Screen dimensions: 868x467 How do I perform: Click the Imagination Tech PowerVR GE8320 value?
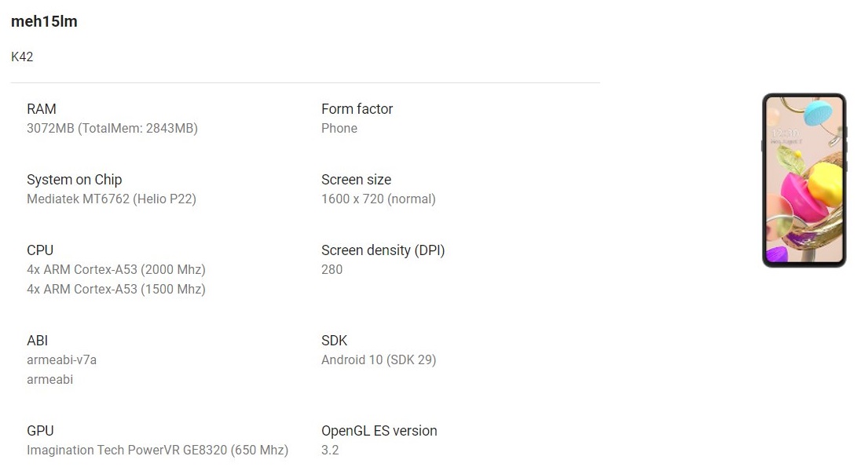coord(158,451)
